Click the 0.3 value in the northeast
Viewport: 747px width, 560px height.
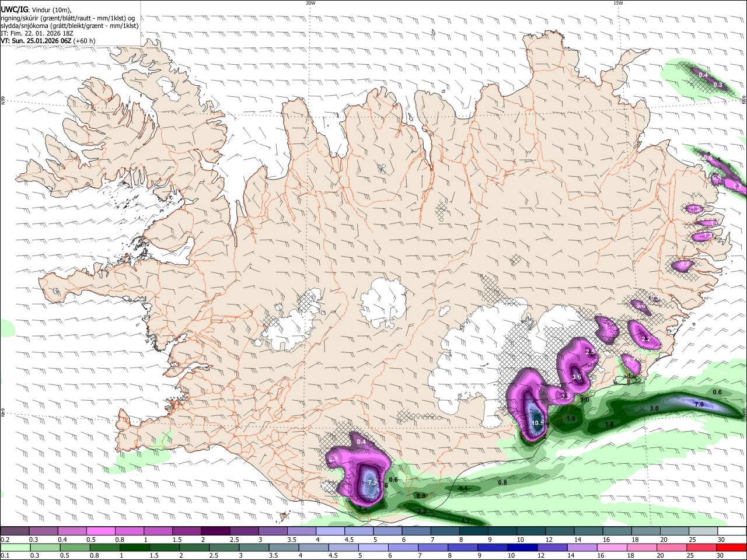tap(718, 85)
